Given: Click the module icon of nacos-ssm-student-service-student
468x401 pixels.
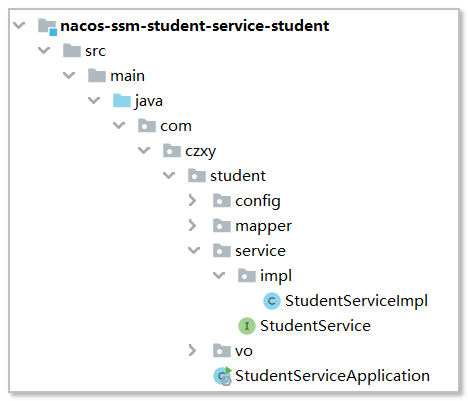Looking at the screenshot, I should (x=47, y=27).
